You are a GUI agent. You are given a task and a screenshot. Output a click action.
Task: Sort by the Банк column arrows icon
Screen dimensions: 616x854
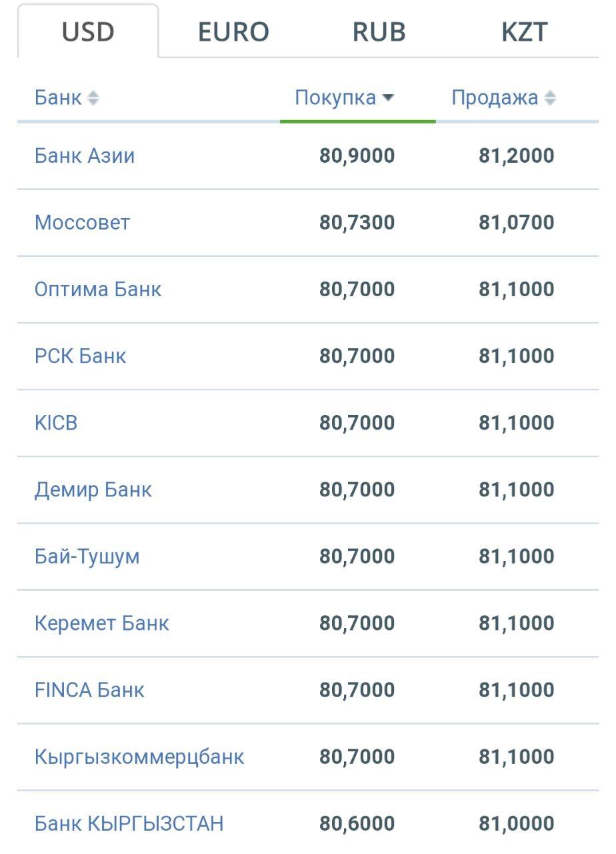point(93,98)
